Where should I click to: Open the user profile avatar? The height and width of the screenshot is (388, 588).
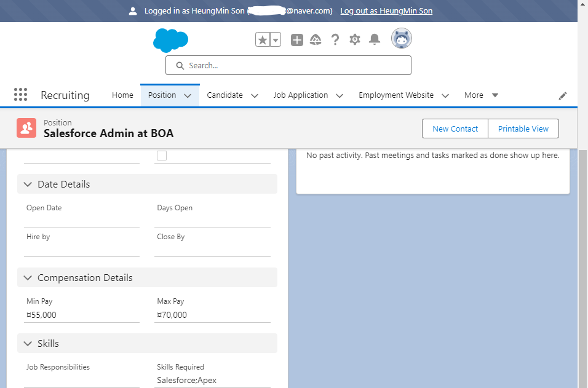pyautogui.click(x=401, y=38)
